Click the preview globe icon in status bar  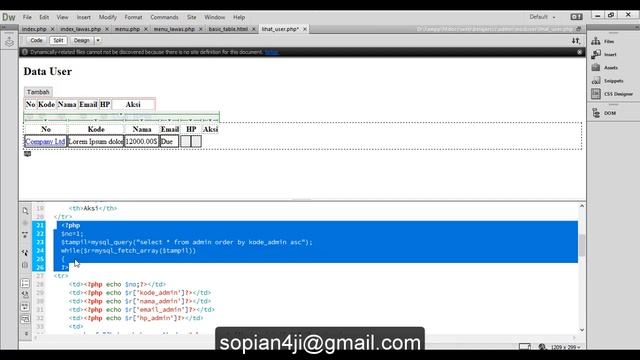click(x=542, y=347)
